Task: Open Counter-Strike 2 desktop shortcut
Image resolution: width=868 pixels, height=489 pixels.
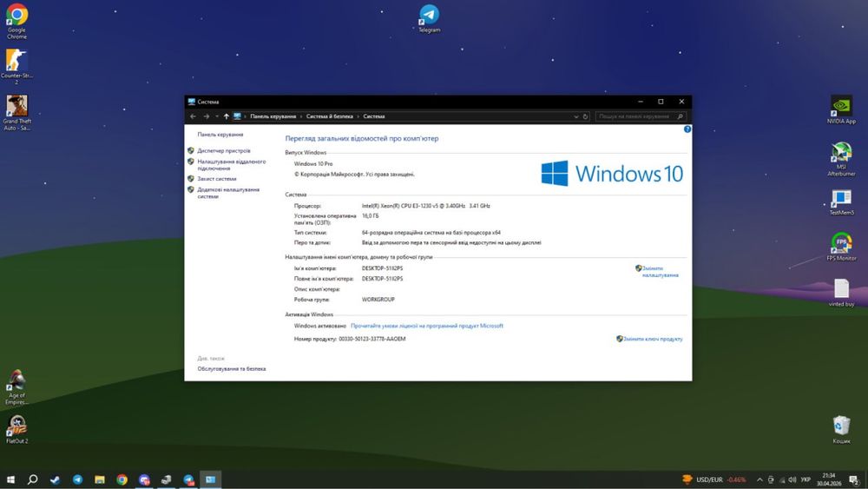Action: (16, 67)
